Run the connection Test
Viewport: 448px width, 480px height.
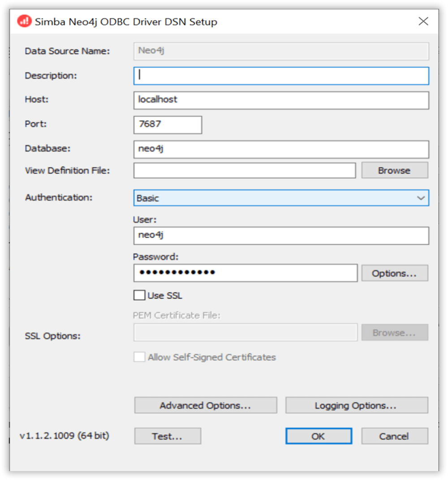[x=167, y=436]
